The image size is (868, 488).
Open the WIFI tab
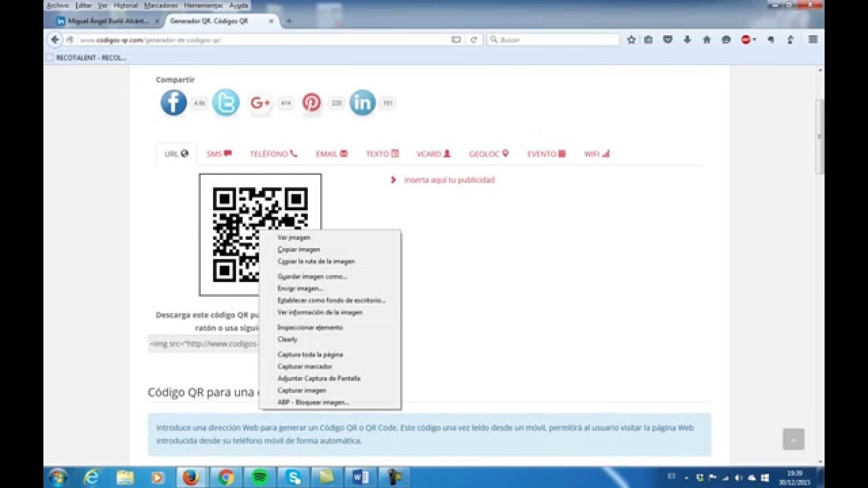(x=597, y=154)
